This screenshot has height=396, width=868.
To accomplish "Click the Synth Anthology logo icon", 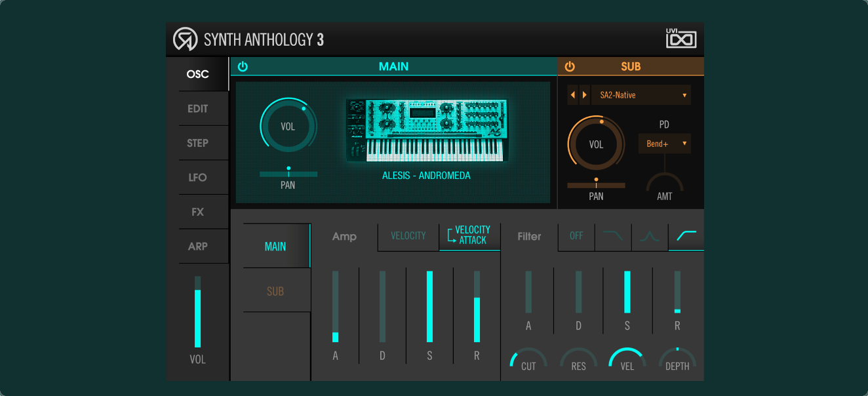I will (x=185, y=39).
